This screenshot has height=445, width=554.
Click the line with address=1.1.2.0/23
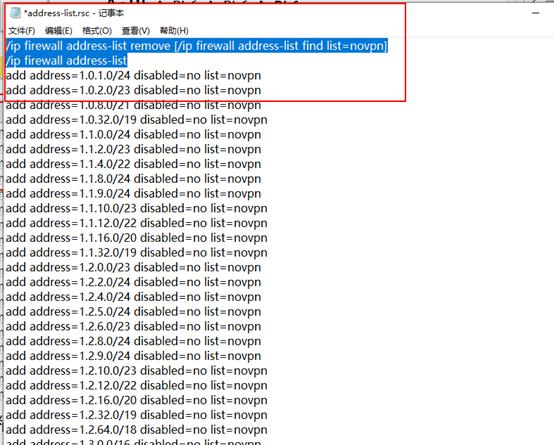click(134, 149)
